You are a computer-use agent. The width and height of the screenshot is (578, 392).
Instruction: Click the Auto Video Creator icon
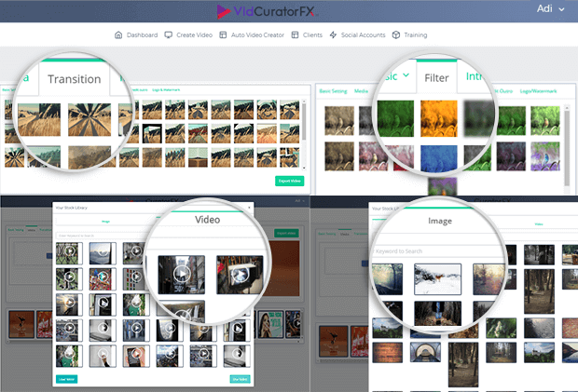pyautogui.click(x=222, y=35)
